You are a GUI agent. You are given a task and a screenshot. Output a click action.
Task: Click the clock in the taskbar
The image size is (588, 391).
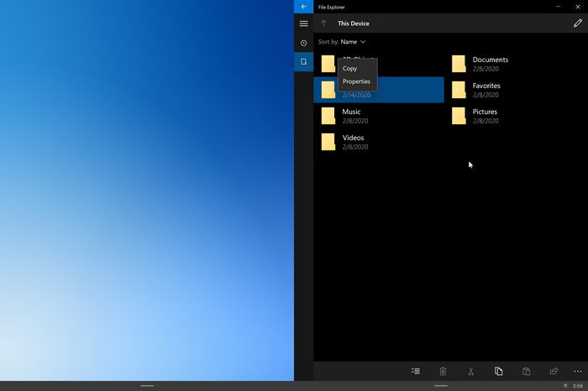[x=577, y=386]
